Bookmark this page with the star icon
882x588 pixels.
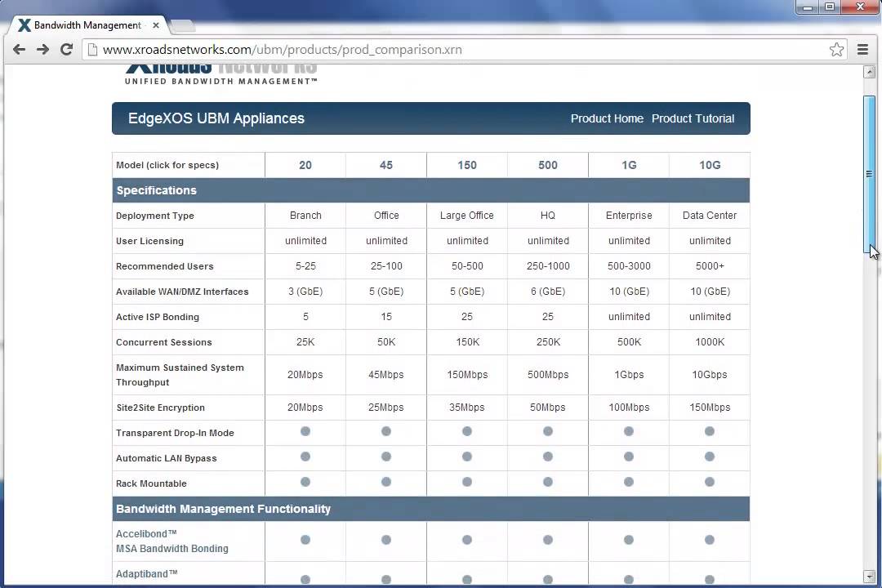836,50
